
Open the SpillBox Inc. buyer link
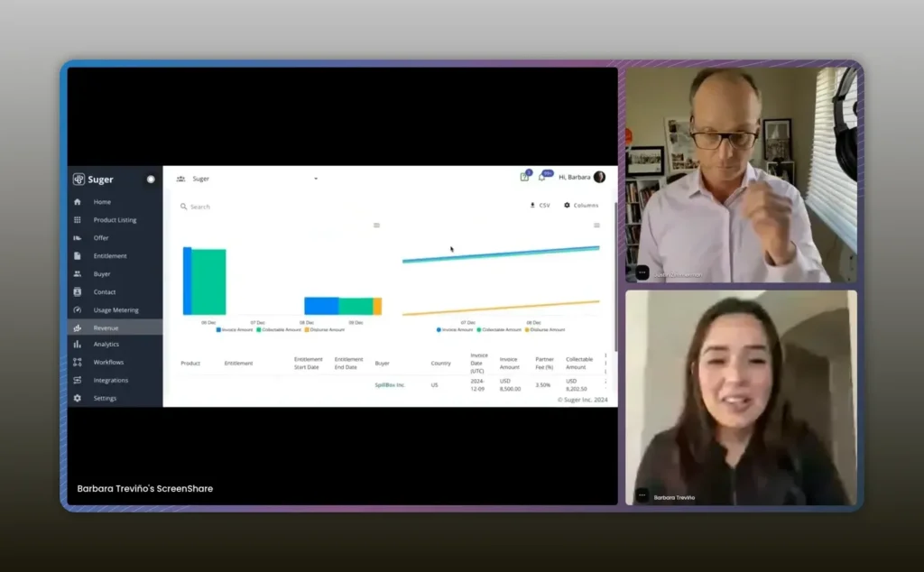click(390, 385)
